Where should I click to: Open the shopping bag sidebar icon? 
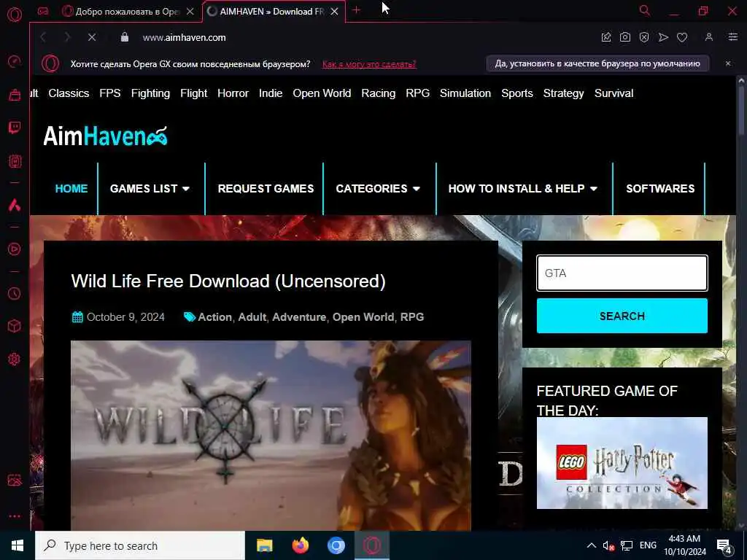point(15,95)
